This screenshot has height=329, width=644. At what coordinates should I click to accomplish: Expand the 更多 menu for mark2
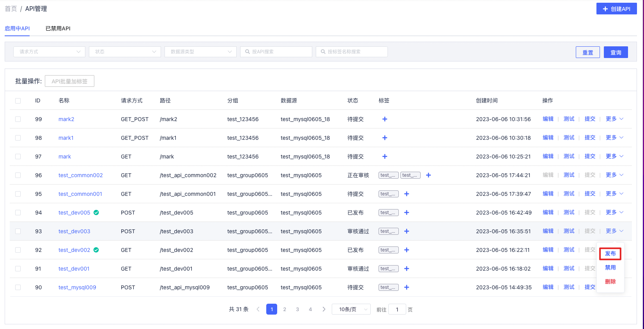[x=615, y=119]
